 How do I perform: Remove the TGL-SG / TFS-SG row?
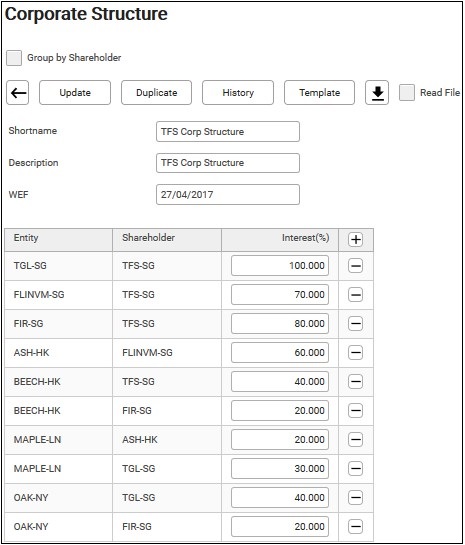click(356, 266)
